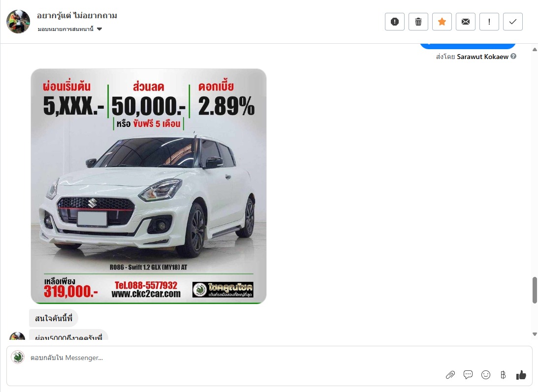
Task: Click the help icon beside Sarawut Kokaew
Action: coord(513,56)
